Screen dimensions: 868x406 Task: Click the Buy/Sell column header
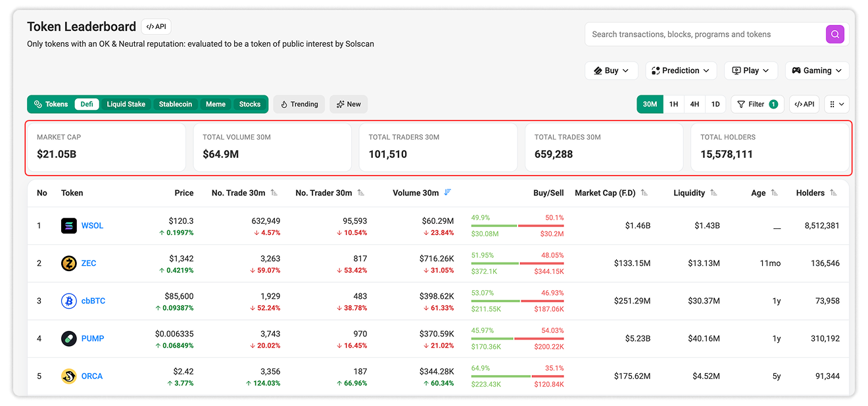[x=548, y=193]
